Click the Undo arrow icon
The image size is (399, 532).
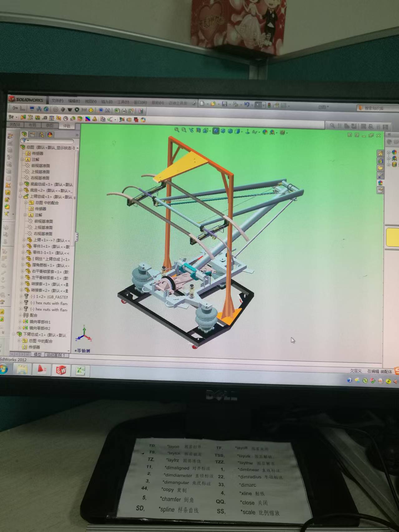(246, 104)
